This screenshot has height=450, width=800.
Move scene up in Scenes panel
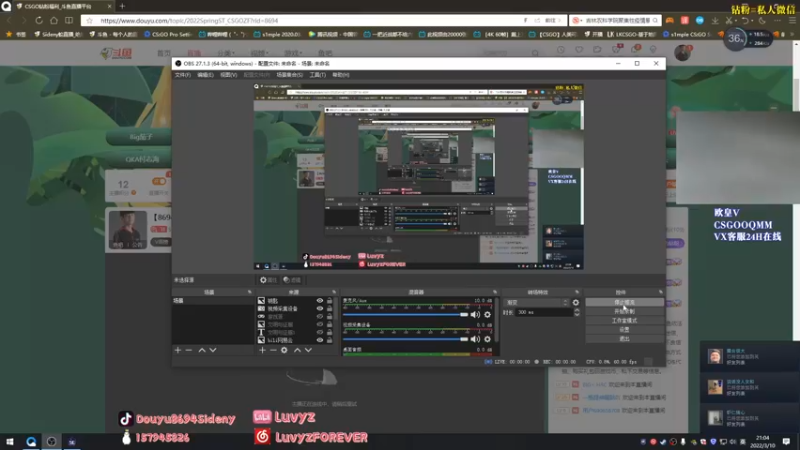click(x=202, y=351)
